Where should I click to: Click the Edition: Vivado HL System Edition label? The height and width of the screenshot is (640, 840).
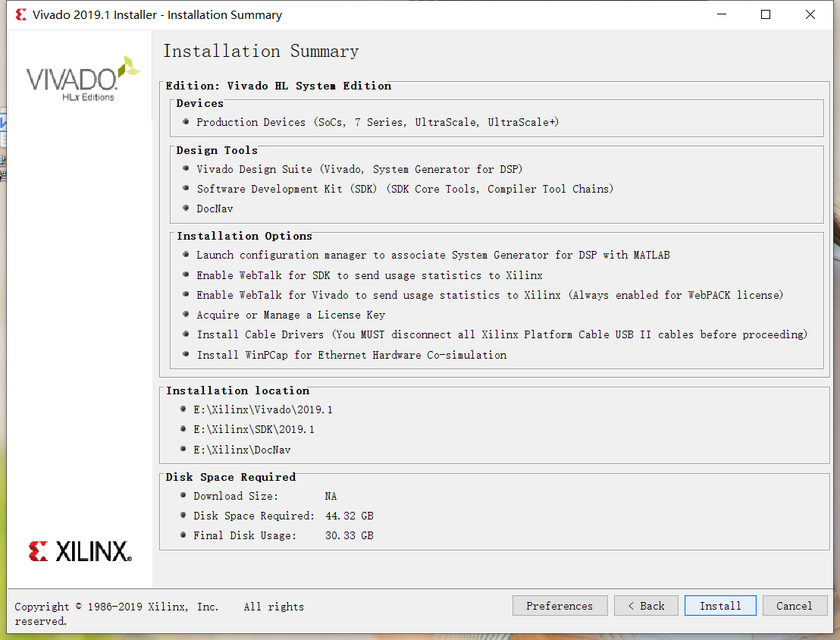[x=278, y=86]
